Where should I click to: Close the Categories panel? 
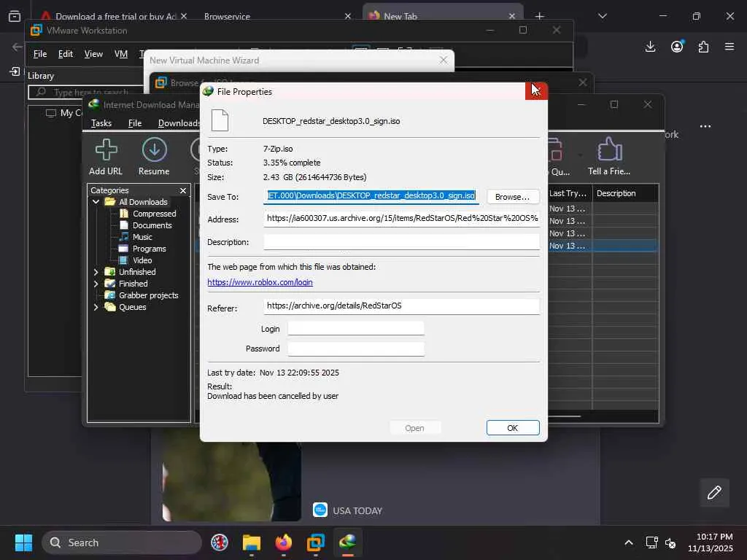pos(183,190)
